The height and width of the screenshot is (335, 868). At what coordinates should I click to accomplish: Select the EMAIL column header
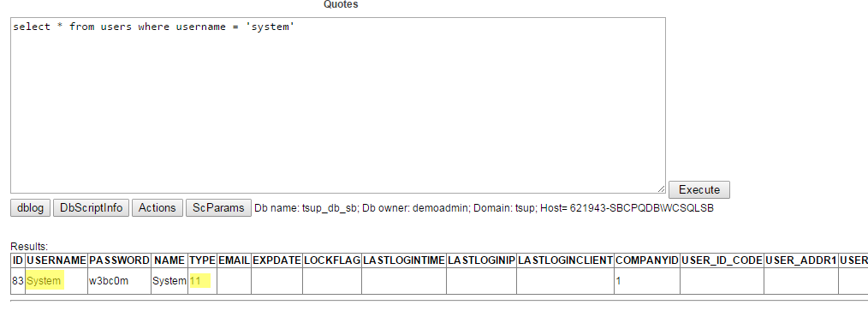pyautogui.click(x=235, y=260)
